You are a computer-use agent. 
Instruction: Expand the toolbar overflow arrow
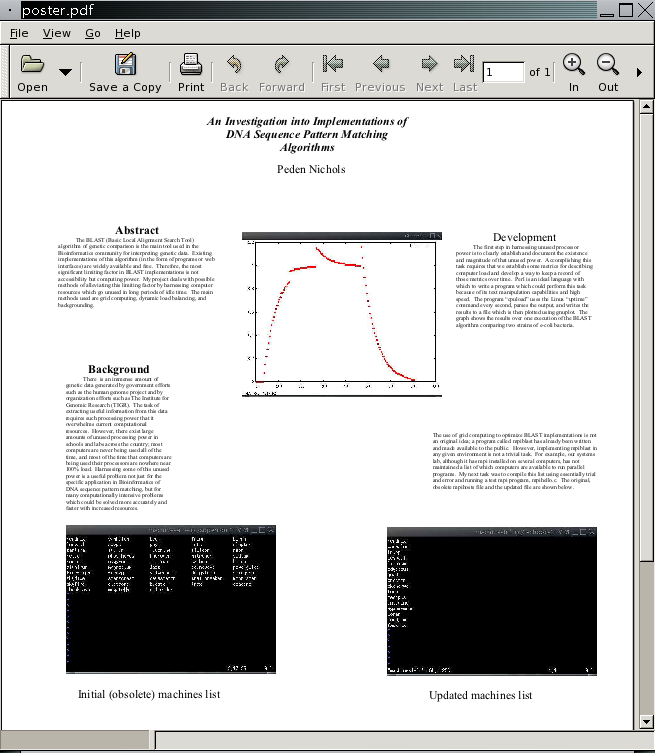[x=639, y=73]
